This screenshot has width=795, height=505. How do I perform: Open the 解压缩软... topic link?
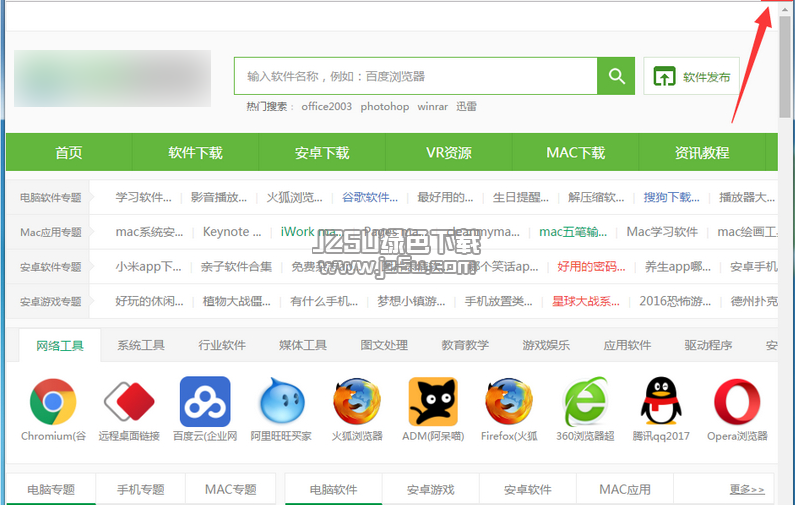click(x=596, y=197)
